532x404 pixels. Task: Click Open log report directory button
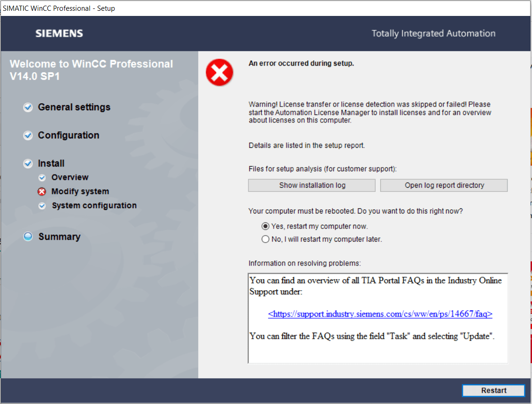(x=444, y=185)
